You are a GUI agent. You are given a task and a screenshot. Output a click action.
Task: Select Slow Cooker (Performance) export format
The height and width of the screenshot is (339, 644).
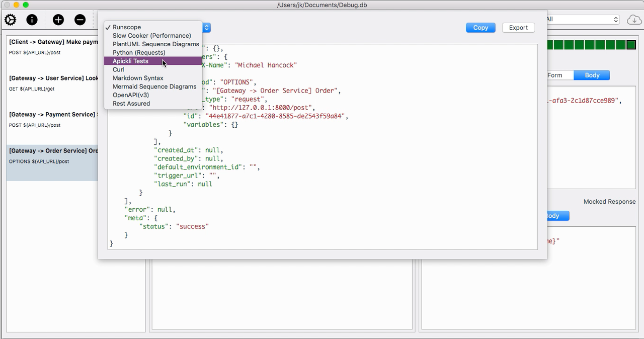click(152, 36)
